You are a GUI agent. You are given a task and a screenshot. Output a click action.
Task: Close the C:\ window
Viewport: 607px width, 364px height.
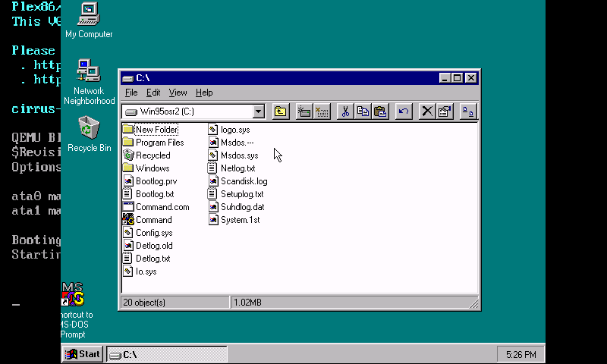pos(470,78)
